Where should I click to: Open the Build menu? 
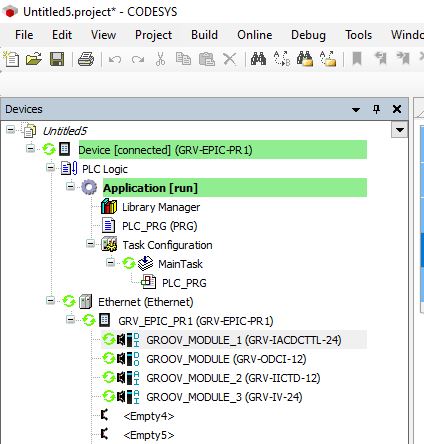[x=204, y=35]
